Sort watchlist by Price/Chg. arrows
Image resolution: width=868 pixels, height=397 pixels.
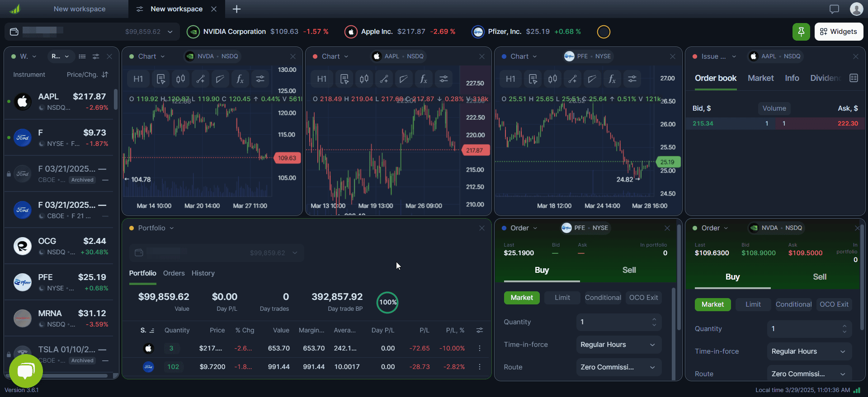tap(105, 75)
